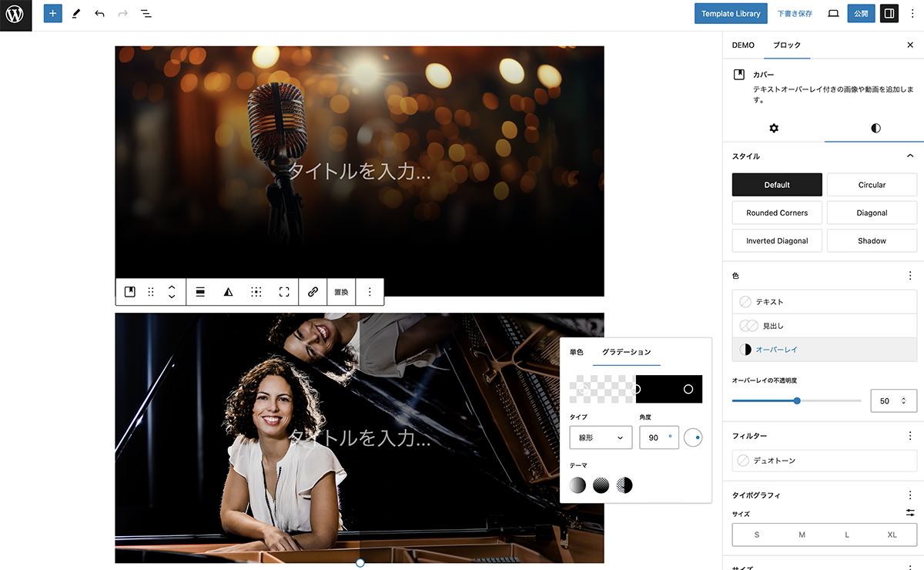
Task: Click the block inserter plus button
Action: [x=52, y=14]
